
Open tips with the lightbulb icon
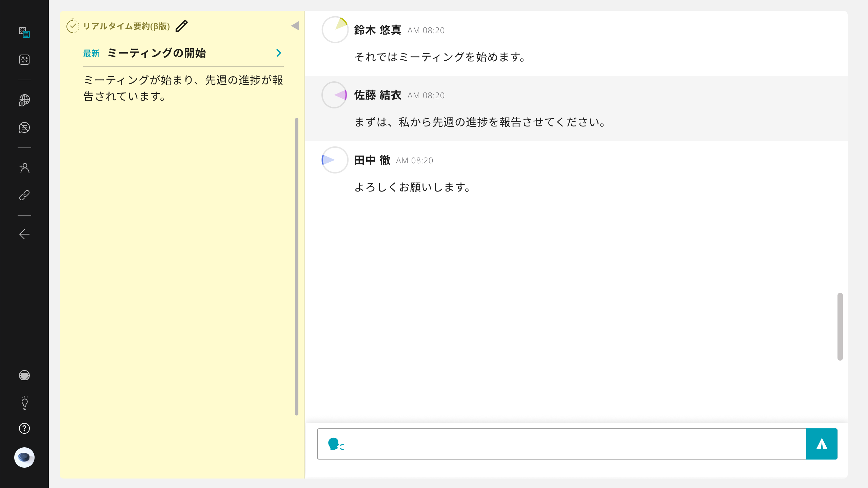coord(24,403)
